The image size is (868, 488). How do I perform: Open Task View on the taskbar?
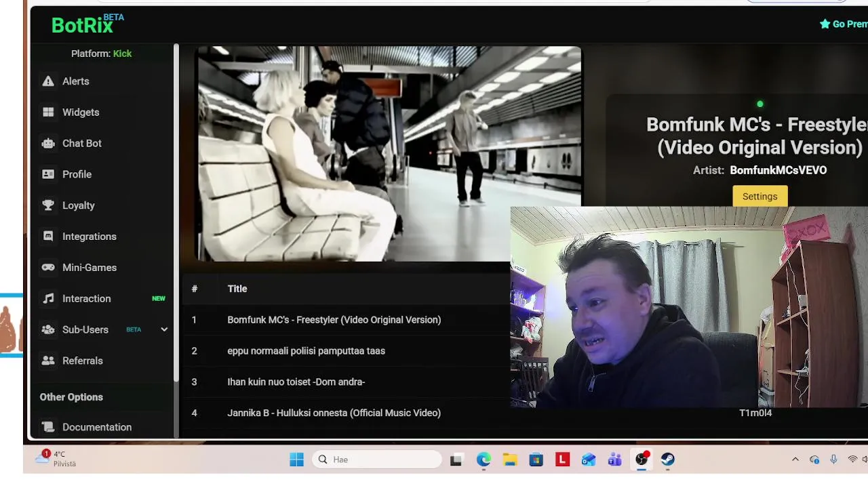coord(456,460)
